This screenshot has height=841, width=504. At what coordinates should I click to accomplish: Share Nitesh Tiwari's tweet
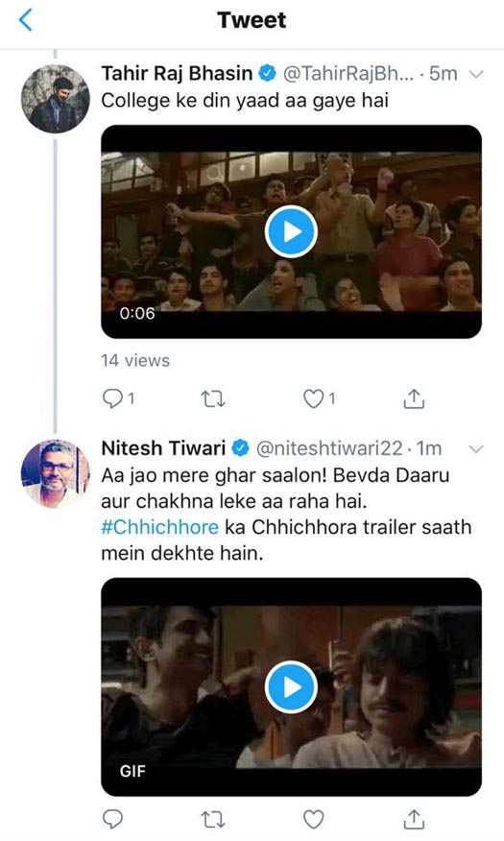(x=414, y=819)
